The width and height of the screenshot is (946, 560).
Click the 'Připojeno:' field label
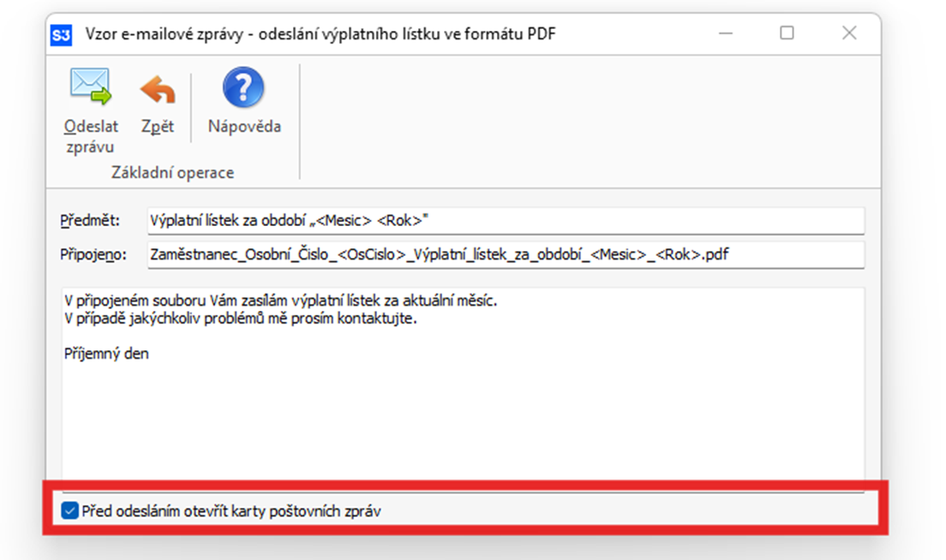pos(93,254)
